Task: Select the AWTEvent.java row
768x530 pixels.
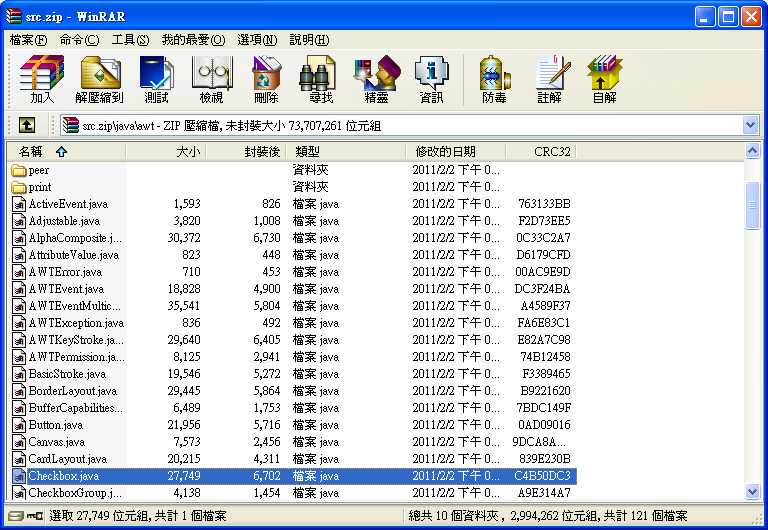Action: coord(292,289)
